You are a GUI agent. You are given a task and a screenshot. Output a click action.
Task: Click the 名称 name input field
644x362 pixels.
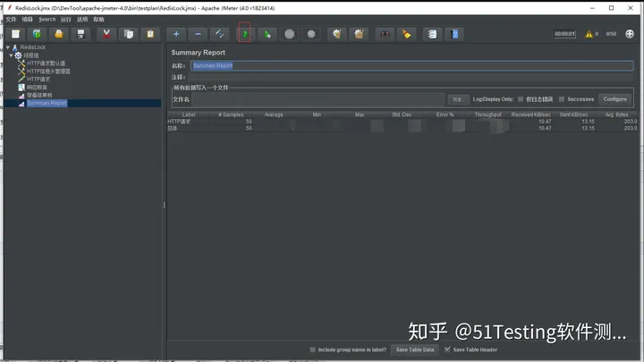click(412, 65)
